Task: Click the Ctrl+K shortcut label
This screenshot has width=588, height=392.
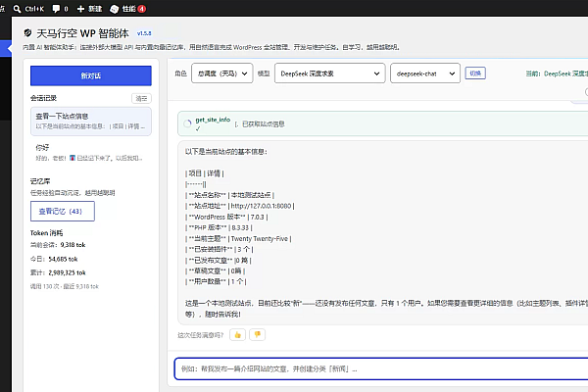Action: point(34,9)
